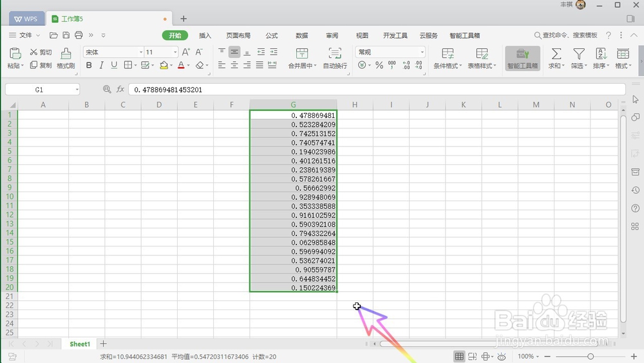
Task: Open the font name dropdown 宋体
Action: coord(141,52)
